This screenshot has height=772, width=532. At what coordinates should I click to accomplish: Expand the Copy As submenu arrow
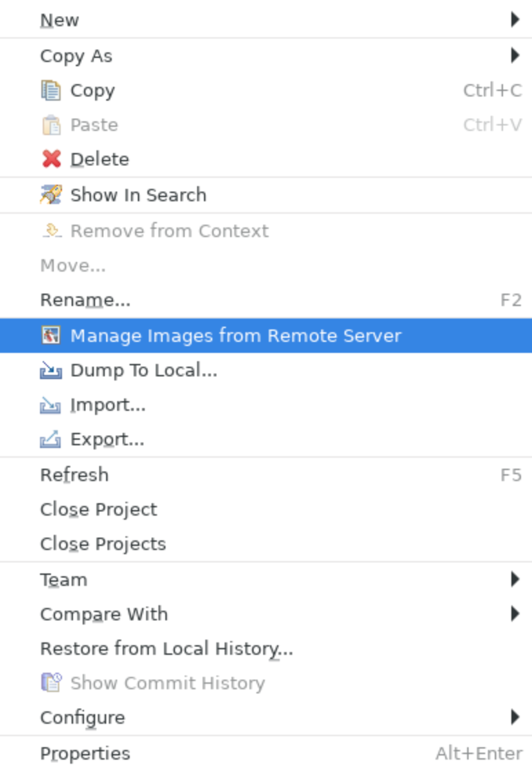[515, 55]
